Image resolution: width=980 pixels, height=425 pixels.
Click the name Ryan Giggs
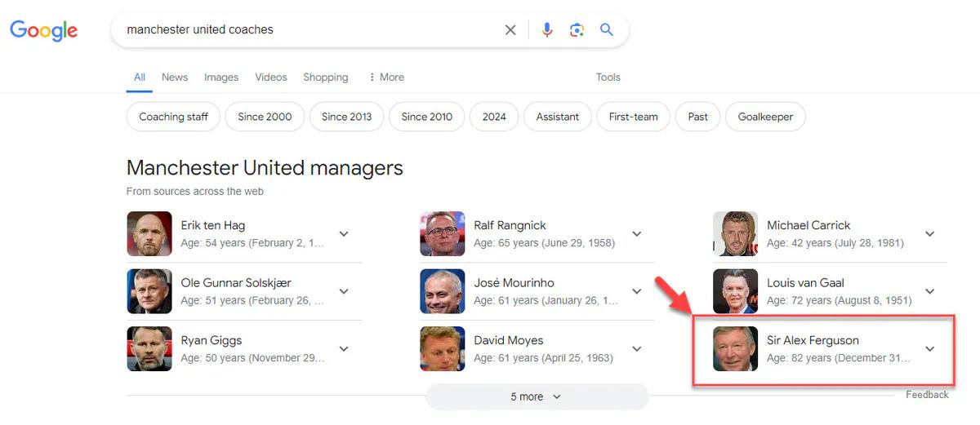[212, 340]
